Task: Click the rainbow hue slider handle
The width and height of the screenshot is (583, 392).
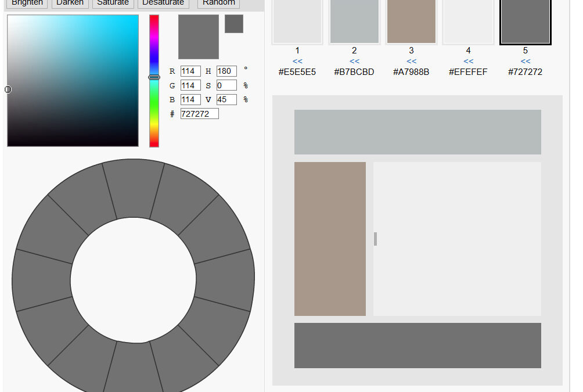Action: pyautogui.click(x=154, y=77)
